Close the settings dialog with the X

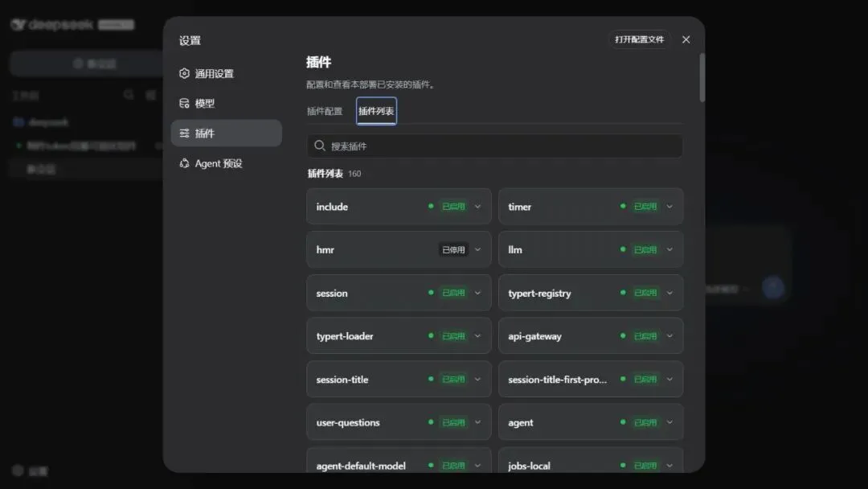[686, 39]
